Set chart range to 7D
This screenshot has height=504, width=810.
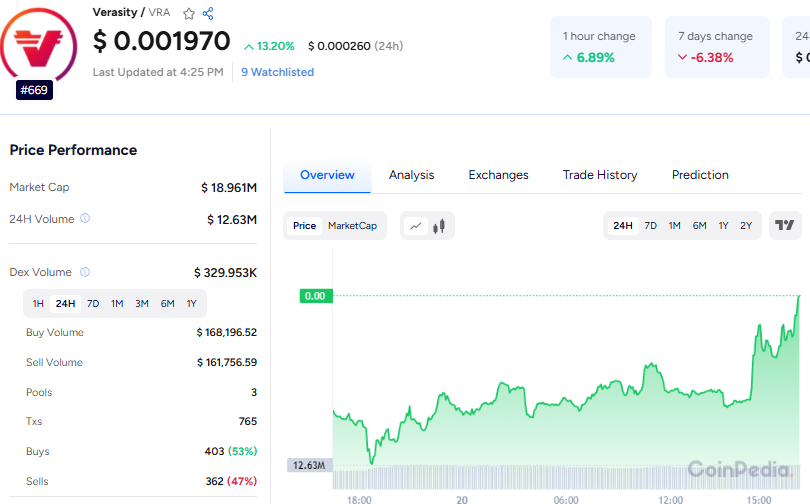pyautogui.click(x=650, y=226)
